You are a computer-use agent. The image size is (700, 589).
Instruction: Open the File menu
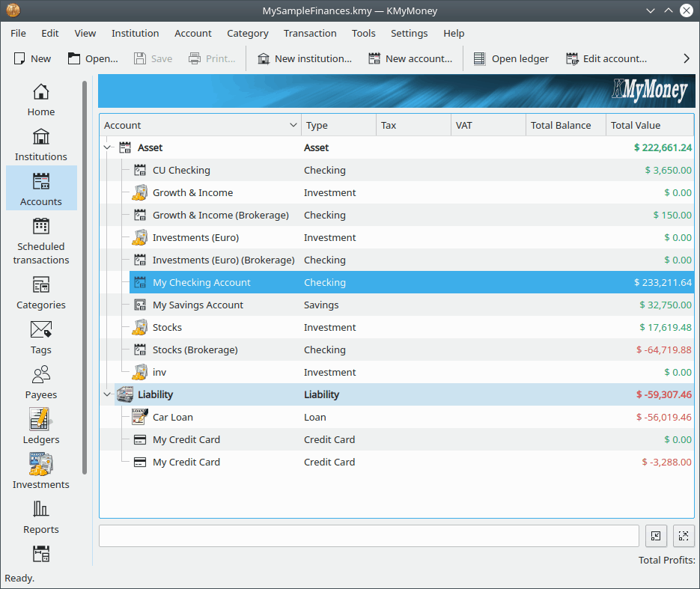click(x=18, y=33)
